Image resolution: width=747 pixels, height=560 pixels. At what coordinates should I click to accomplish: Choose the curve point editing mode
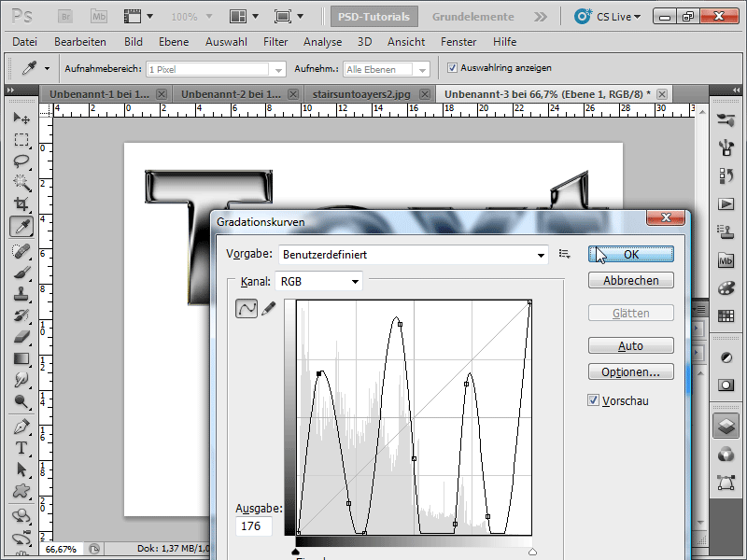click(x=247, y=309)
